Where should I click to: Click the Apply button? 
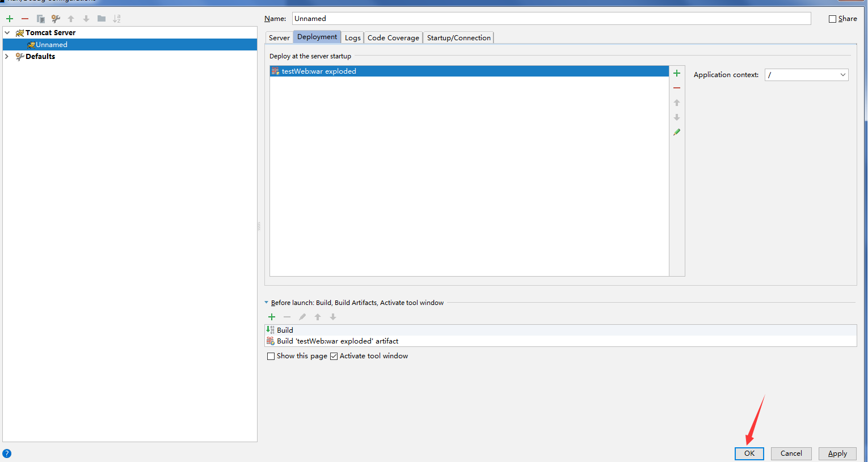pyautogui.click(x=837, y=453)
